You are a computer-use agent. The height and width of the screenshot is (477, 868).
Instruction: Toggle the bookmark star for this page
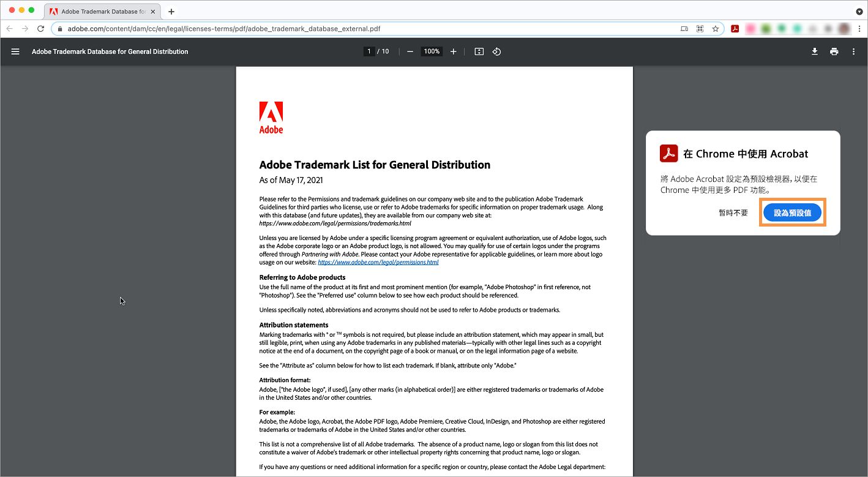pyautogui.click(x=716, y=28)
